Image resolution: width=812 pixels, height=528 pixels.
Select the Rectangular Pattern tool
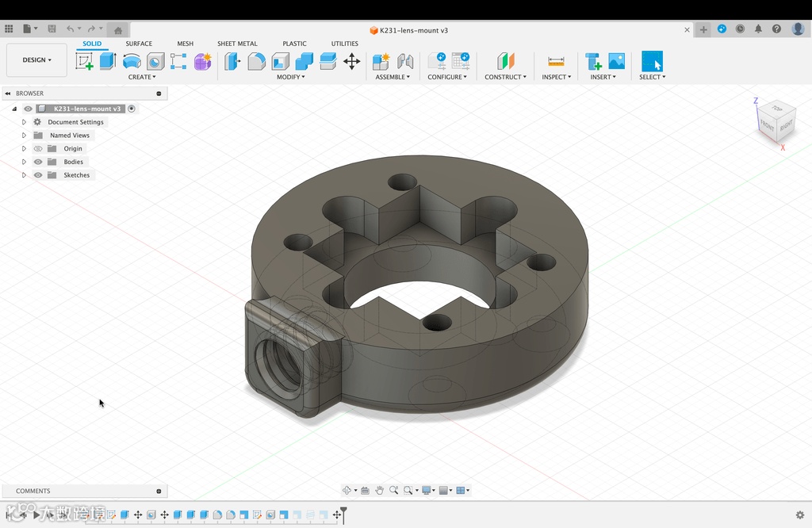(x=178, y=61)
